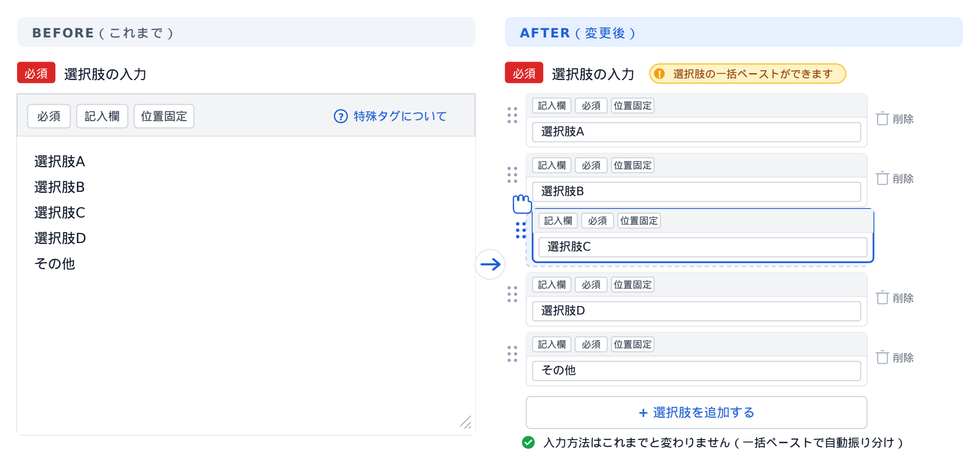
Task: Click the resize grip of the BEFORE textarea
Action: coord(466,423)
